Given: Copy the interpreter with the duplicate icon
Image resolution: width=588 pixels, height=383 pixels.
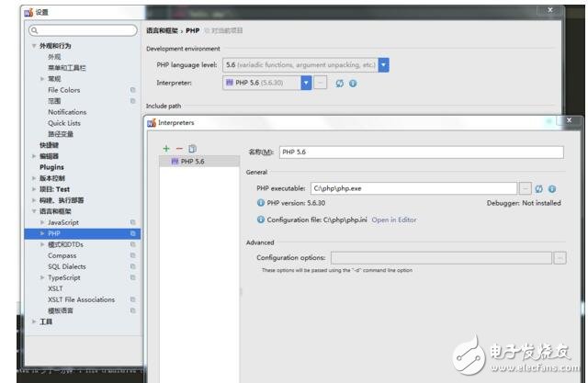Looking at the screenshot, I should pyautogui.click(x=192, y=149).
